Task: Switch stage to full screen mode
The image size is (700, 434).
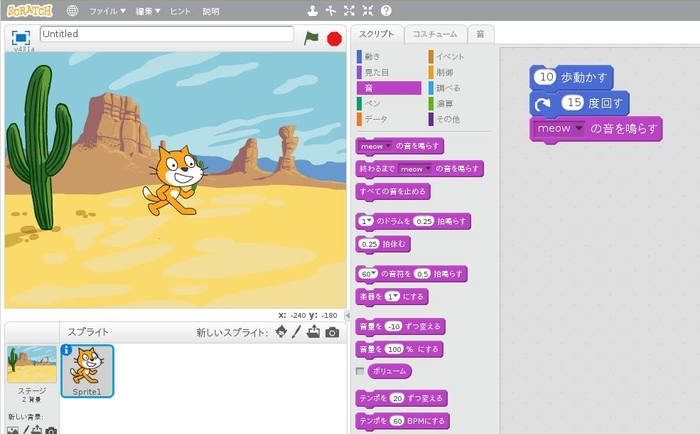Action: 21,38
